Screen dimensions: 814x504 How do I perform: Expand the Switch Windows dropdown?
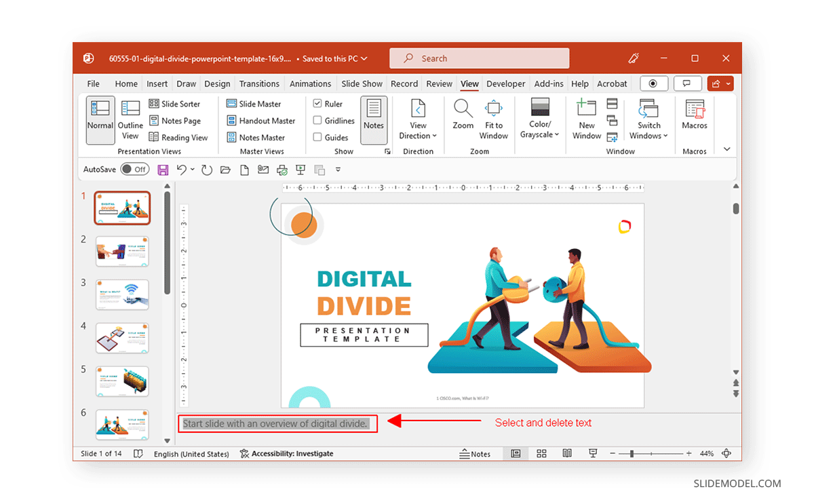coord(648,122)
